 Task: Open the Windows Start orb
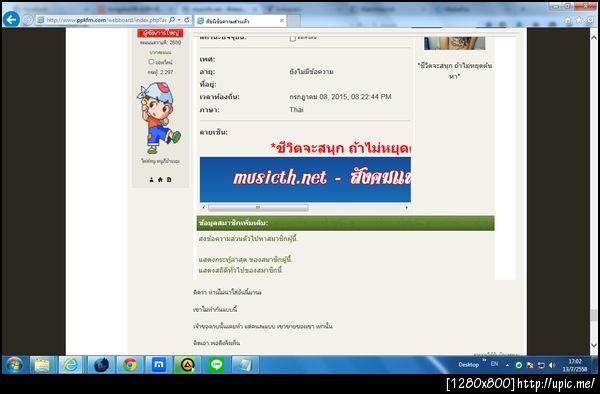pyautogui.click(x=14, y=365)
